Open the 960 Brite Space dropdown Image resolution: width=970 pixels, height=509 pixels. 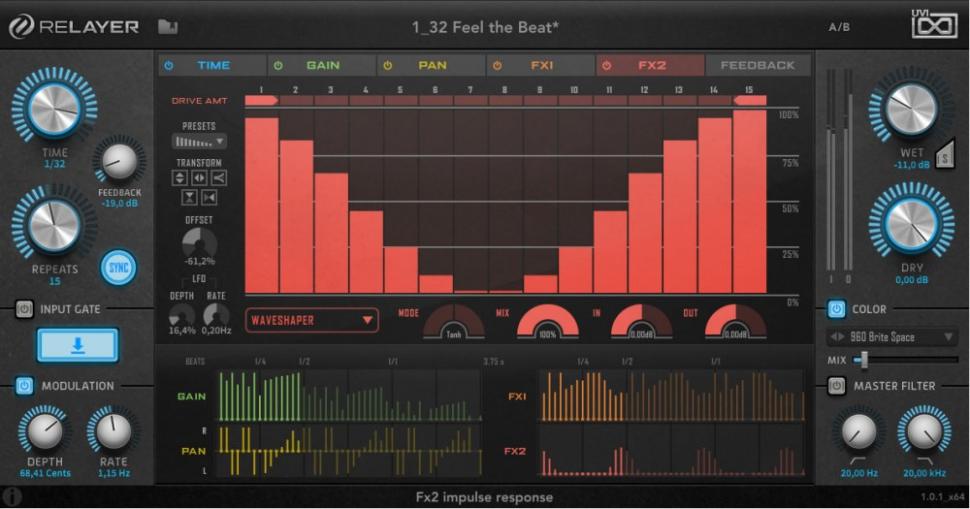[x=891, y=337]
